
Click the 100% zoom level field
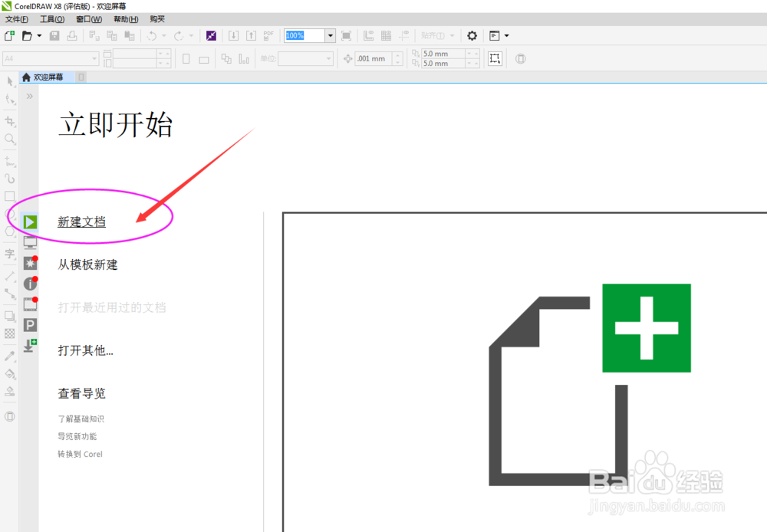pyautogui.click(x=304, y=36)
